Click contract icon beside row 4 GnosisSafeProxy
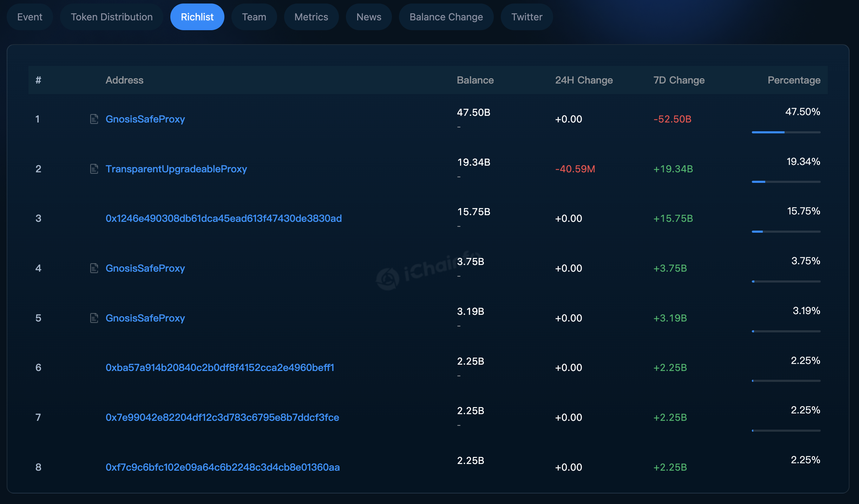This screenshot has width=859, height=504. click(x=94, y=268)
